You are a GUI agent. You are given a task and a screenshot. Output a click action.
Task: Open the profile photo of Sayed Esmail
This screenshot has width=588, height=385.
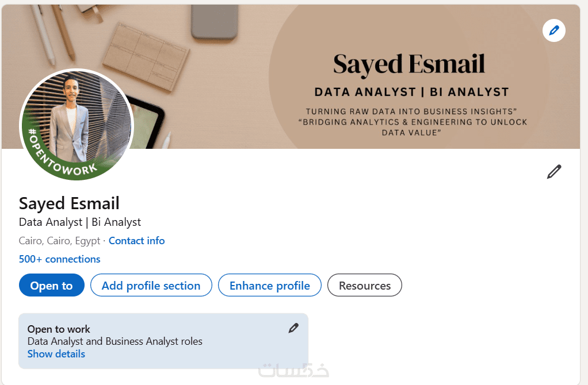(x=77, y=121)
